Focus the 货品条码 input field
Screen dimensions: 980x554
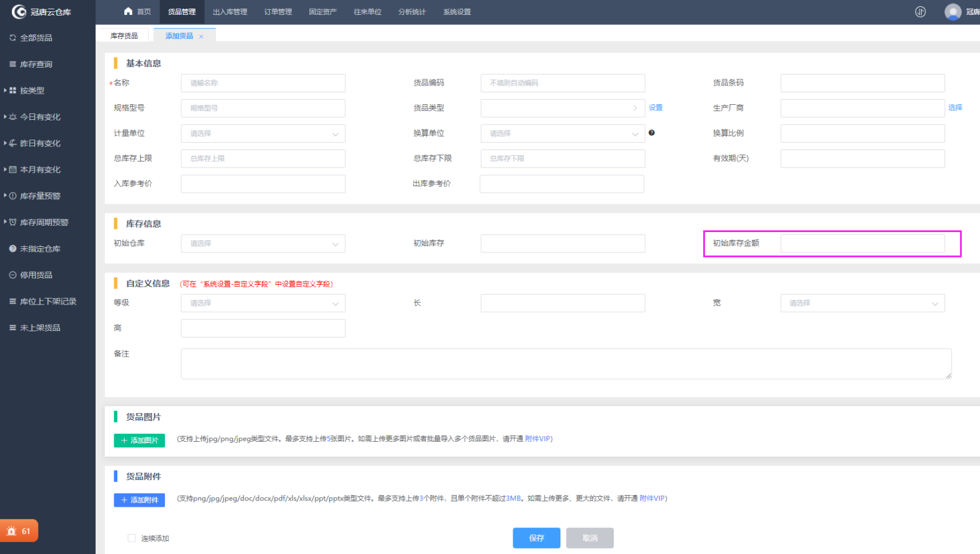click(x=863, y=83)
